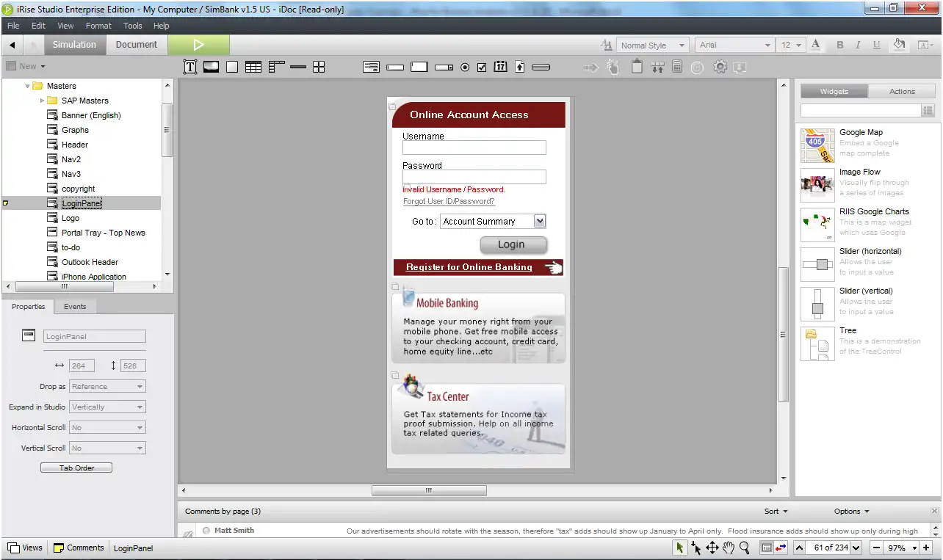Activate the Hand pan tool
Image resolution: width=943 pixels, height=560 pixels.
pyautogui.click(x=728, y=548)
